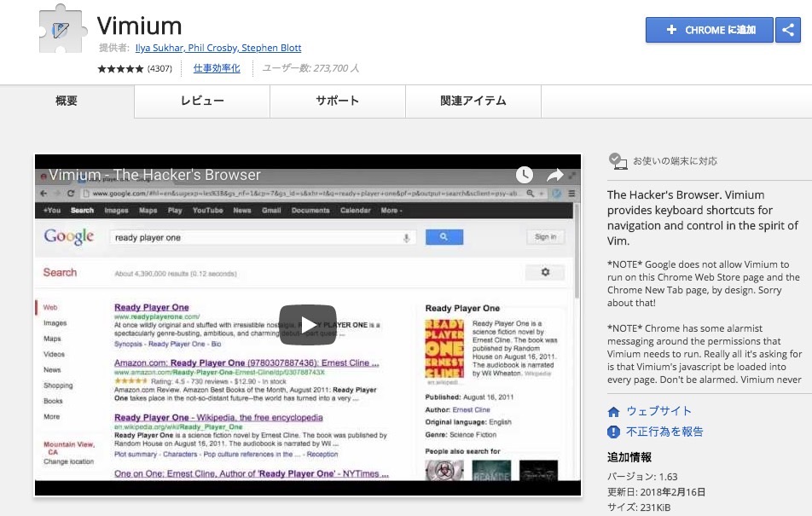Click the お使いの端末に対応 text
Image resolution: width=812 pixels, height=516 pixels.
(675, 161)
